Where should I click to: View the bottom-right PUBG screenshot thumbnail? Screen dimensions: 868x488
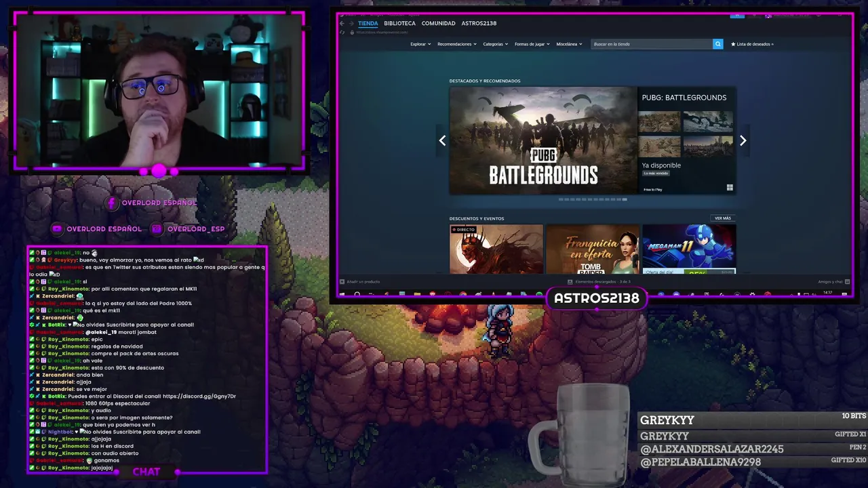click(x=707, y=146)
